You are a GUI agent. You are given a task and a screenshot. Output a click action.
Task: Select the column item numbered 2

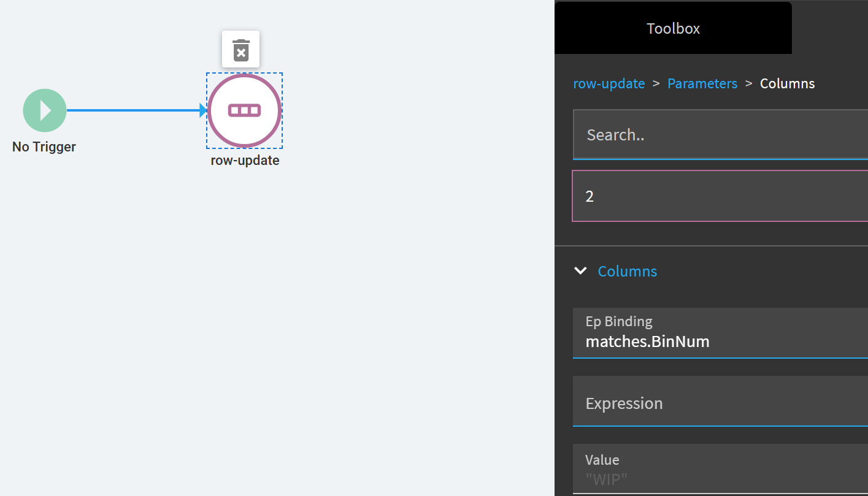720,196
